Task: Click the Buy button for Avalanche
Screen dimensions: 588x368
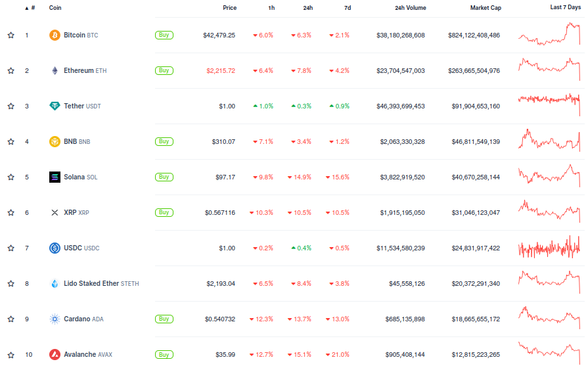Action: pyautogui.click(x=164, y=354)
